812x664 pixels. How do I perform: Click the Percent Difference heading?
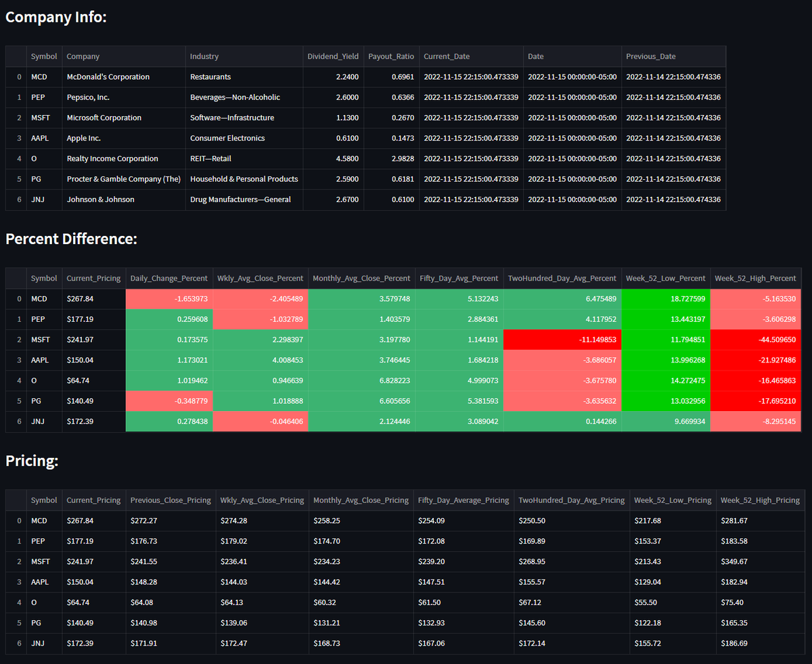tap(72, 239)
